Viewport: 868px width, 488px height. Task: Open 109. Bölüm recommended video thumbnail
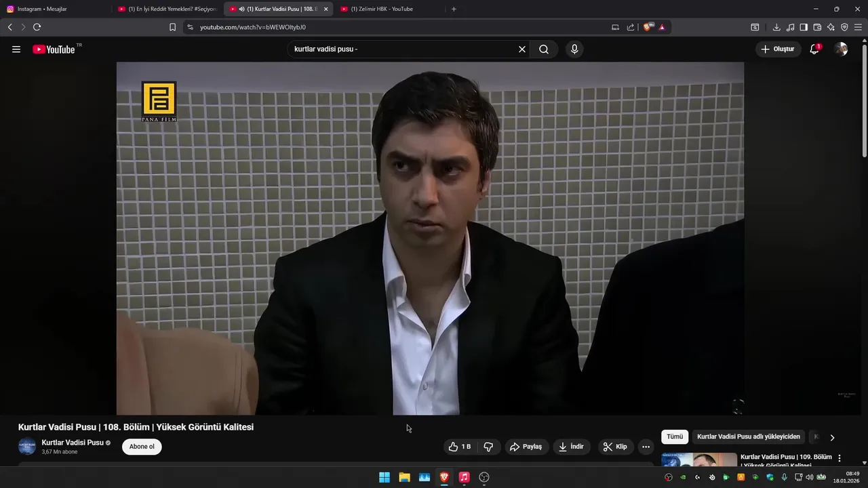(x=699, y=460)
